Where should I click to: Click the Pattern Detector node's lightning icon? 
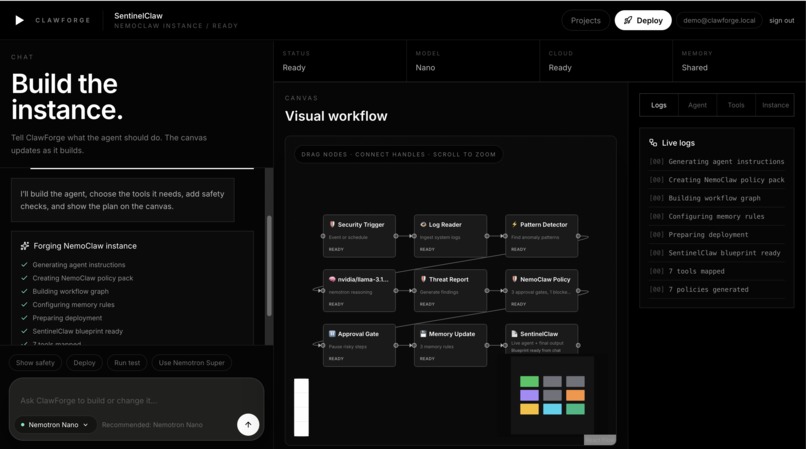(x=514, y=224)
